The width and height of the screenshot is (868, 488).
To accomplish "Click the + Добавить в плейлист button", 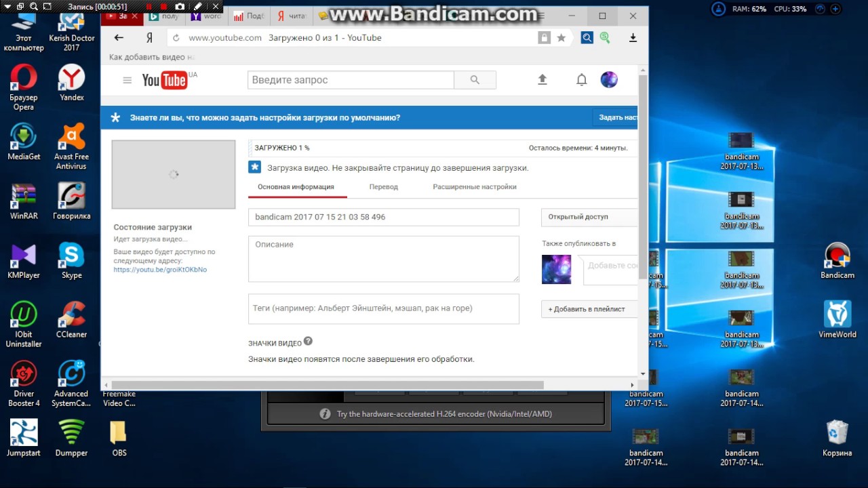I will click(x=589, y=309).
